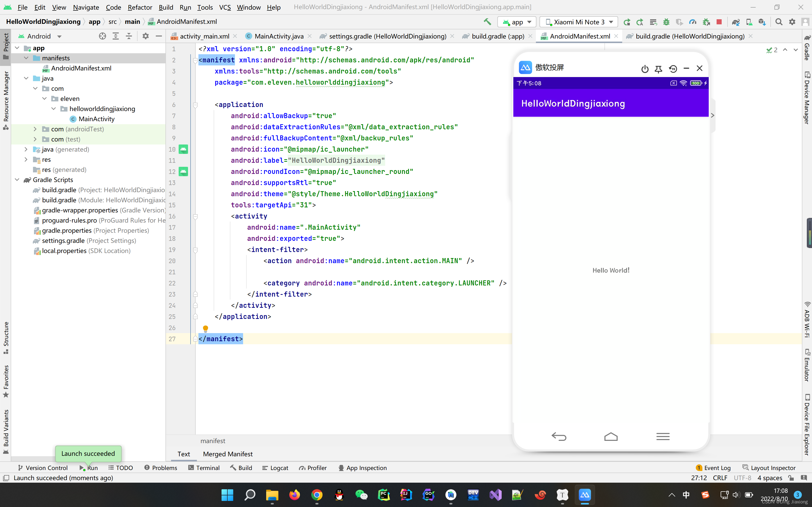
Task: Click Sync Project with Gradle Files icon
Action: [736, 22]
